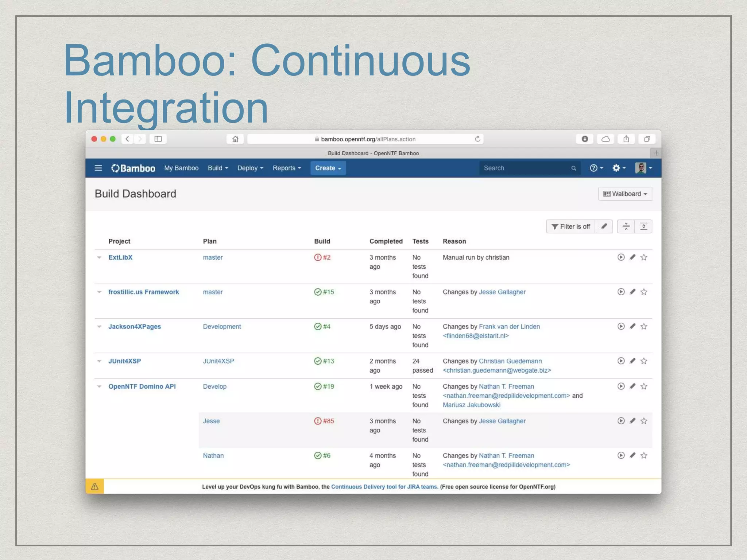
Task: Show Safari sidebar
Action: click(x=158, y=139)
